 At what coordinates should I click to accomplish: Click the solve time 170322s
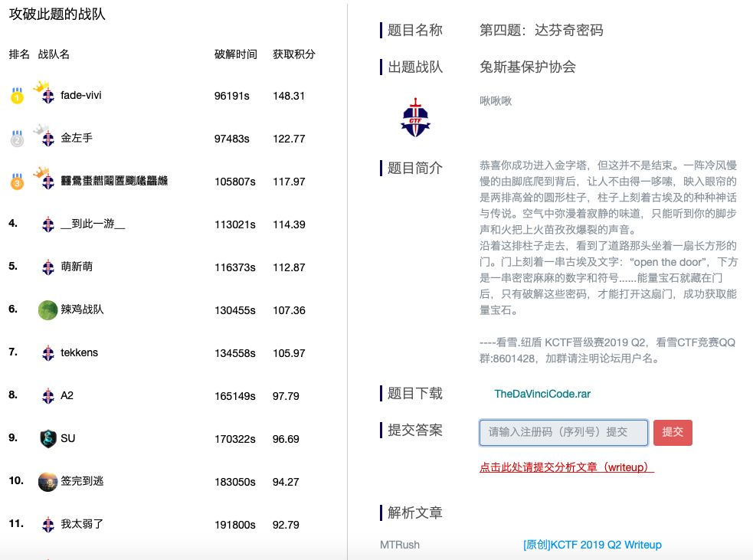coord(235,439)
